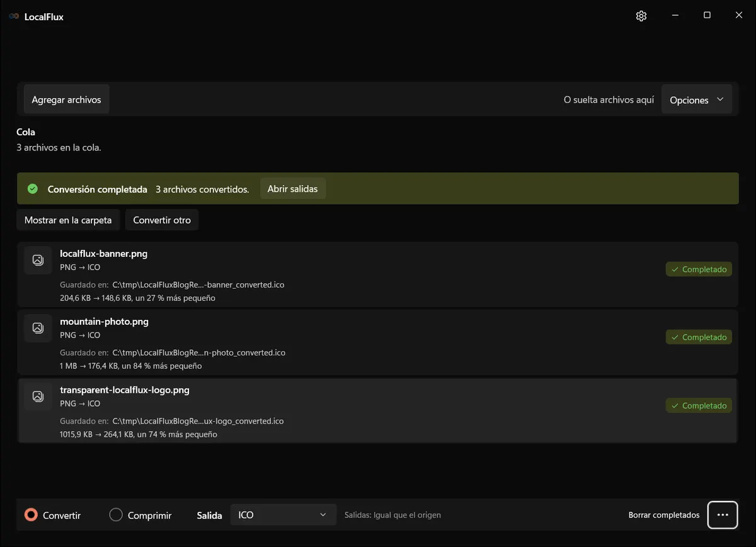Click the image icon for mountain-photo.png
The width and height of the screenshot is (756, 547).
click(x=38, y=328)
